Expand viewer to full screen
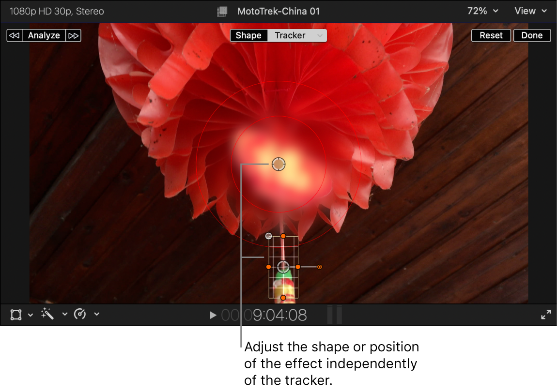 [546, 315]
